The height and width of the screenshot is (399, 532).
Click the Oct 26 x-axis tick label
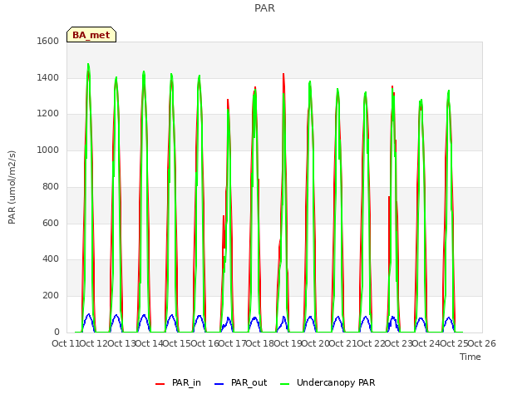click(x=482, y=343)
